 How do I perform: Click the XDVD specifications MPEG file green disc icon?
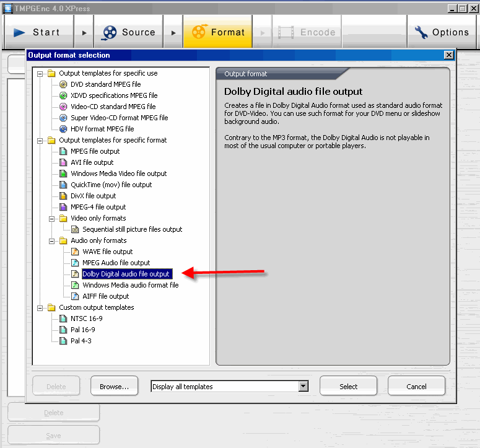[x=63, y=95]
